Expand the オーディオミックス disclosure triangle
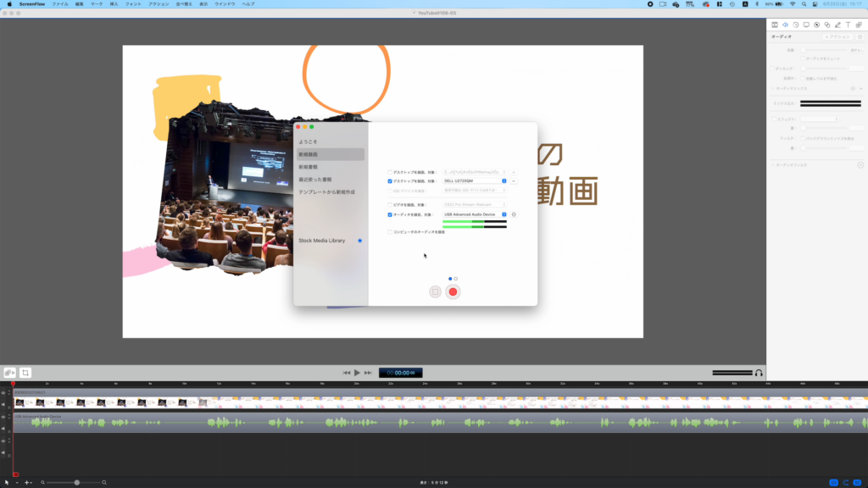This screenshot has height=488, width=868. click(x=773, y=89)
